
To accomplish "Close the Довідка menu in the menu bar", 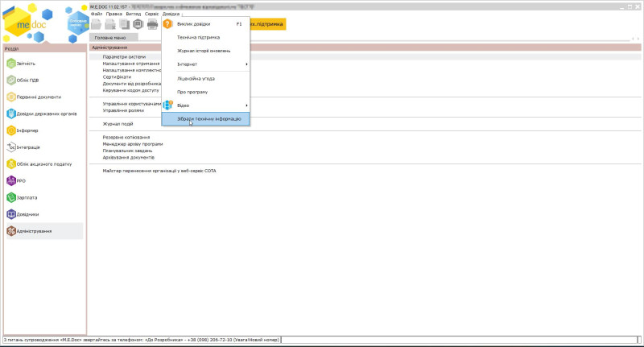I will coord(171,14).
